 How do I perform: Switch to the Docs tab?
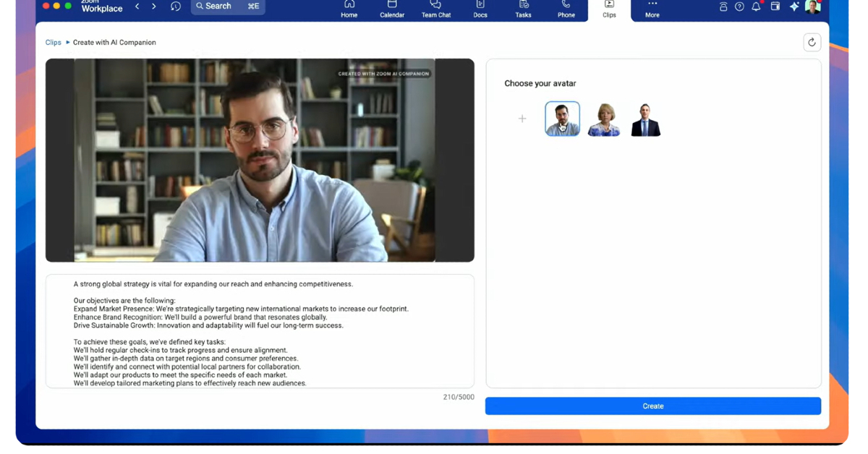coord(480,9)
